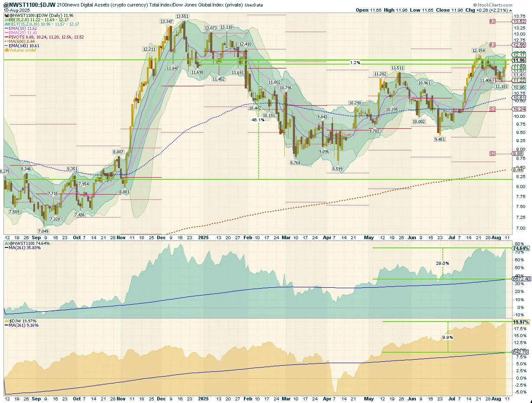Click the 13.110 price label
Image resolution: width=532 pixels, height=403 pixels.
226,27
